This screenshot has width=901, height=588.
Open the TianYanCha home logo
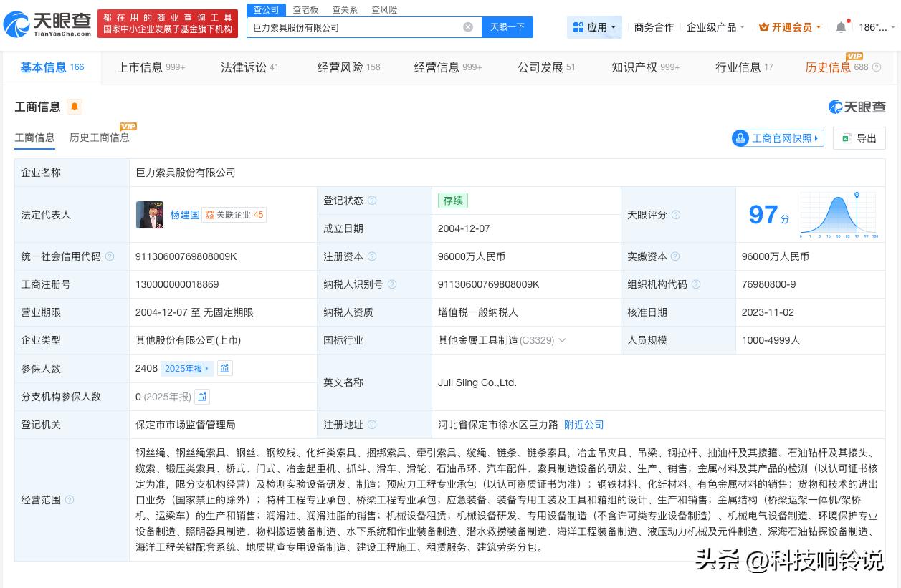click(x=47, y=24)
